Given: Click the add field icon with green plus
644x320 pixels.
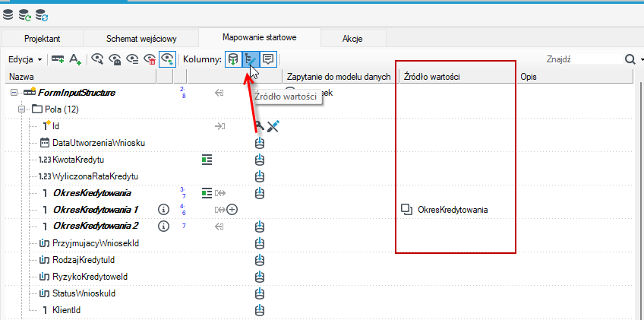Looking at the screenshot, I should [x=58, y=59].
